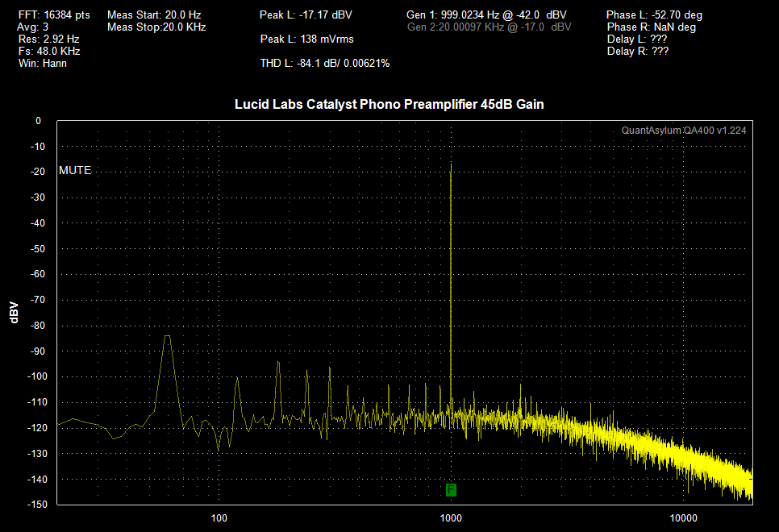Click the -150 dBV axis label
Viewport: 779px width, 532px height.
[37, 504]
